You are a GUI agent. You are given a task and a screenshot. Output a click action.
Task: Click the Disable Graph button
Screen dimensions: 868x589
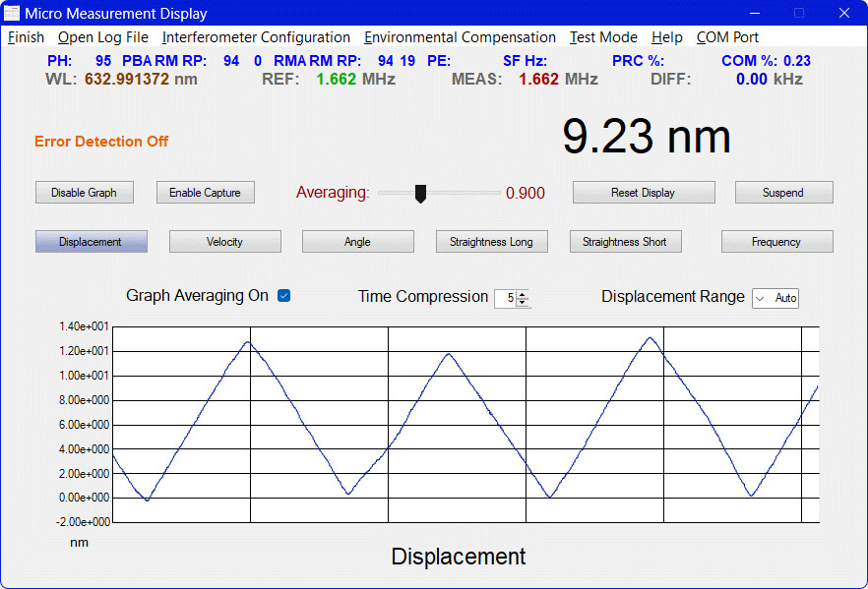point(85,193)
